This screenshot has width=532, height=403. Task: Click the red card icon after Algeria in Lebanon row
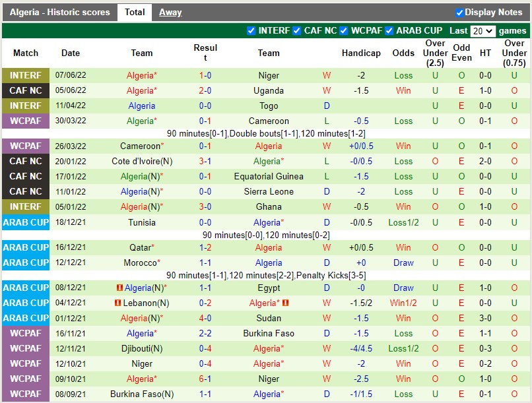pos(285,303)
